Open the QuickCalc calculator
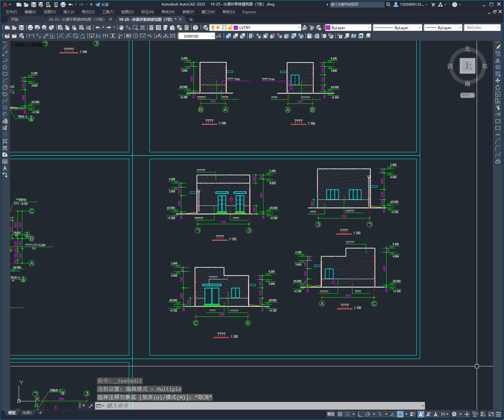504x420 pixels. [x=187, y=28]
